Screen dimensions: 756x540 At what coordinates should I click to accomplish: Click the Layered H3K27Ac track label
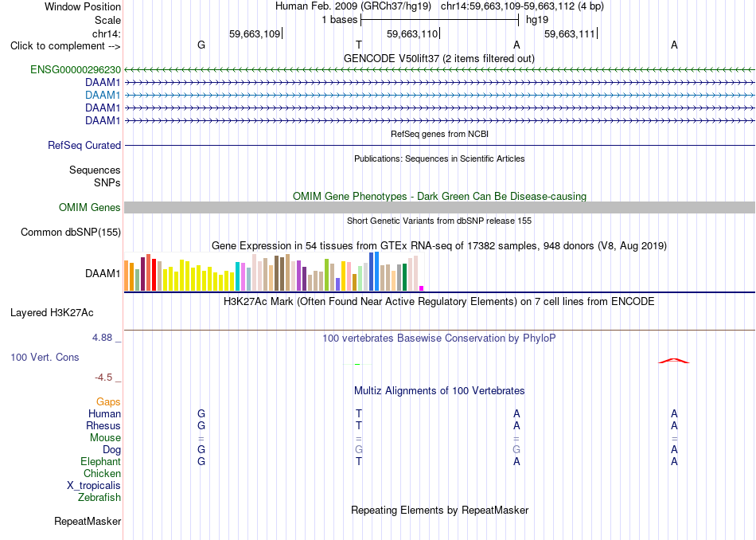click(52, 313)
